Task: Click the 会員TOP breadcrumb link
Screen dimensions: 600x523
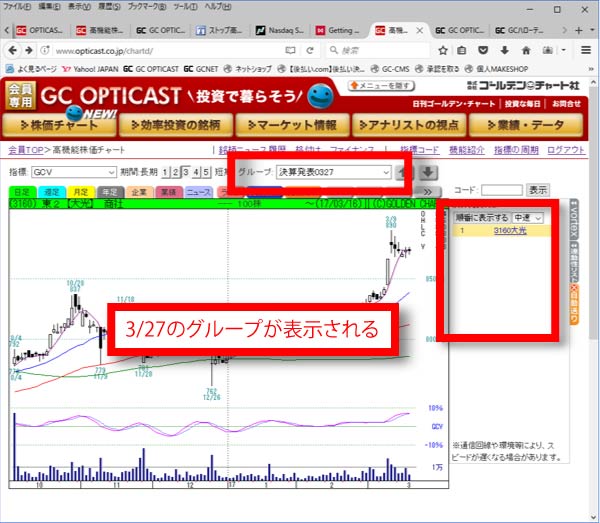Action: [26, 150]
